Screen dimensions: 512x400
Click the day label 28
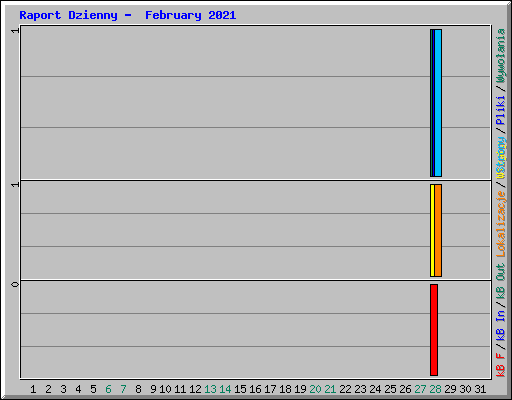pos(436,389)
